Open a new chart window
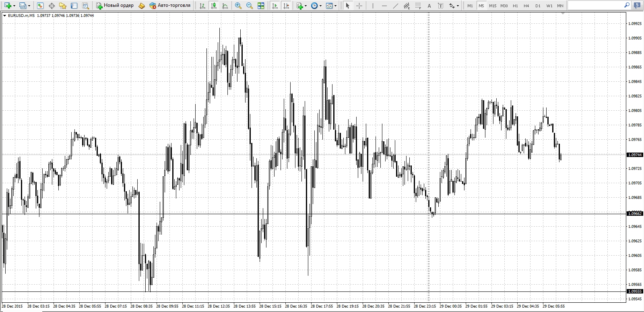The image size is (644, 312). point(8,6)
